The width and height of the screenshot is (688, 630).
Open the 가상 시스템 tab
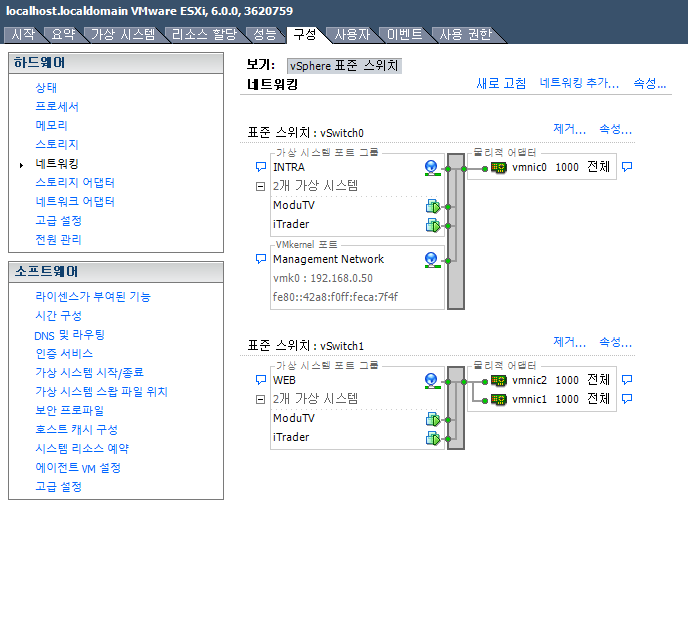[123, 35]
